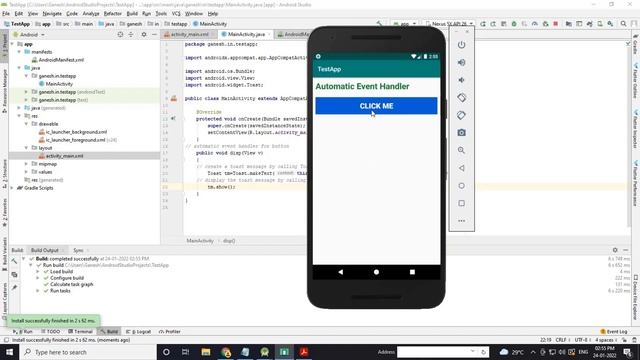Open the Windows Start menu
This screenshot has height=360, width=640.
(9, 352)
